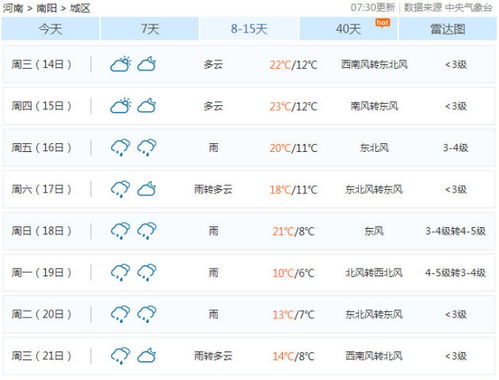Click the 南风转东风 wind text
Screen dimensions: 499x380
click(374, 106)
